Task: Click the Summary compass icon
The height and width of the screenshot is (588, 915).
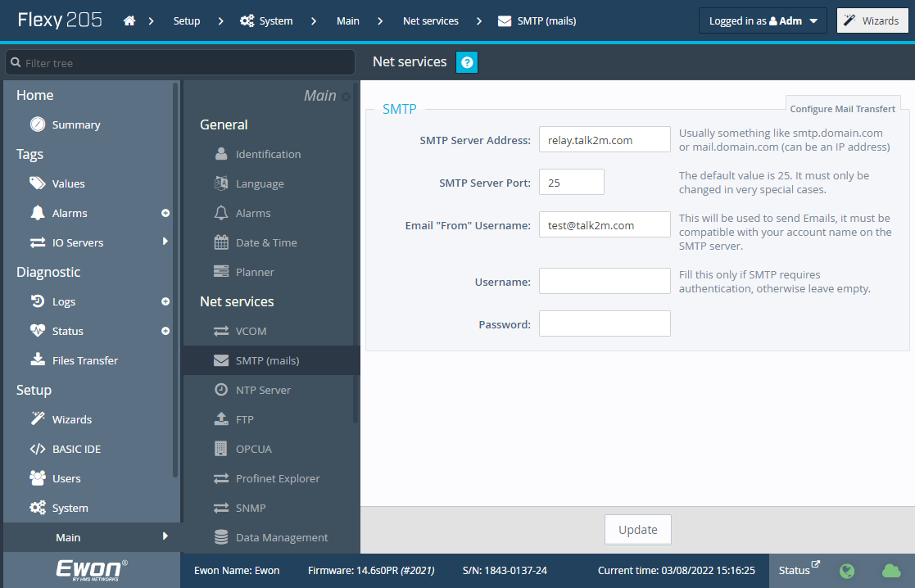Action: click(38, 124)
